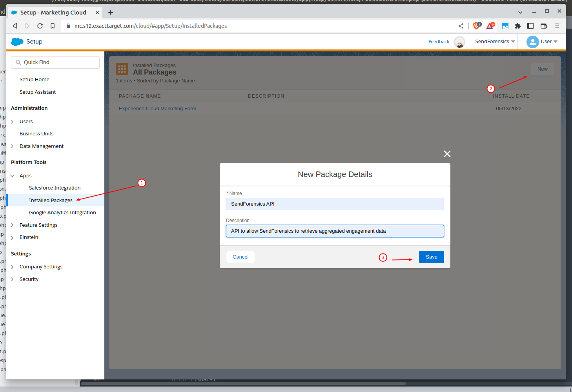The image size is (572, 392).
Task: Click the Einstein label in sidebar
Action: click(29, 237)
